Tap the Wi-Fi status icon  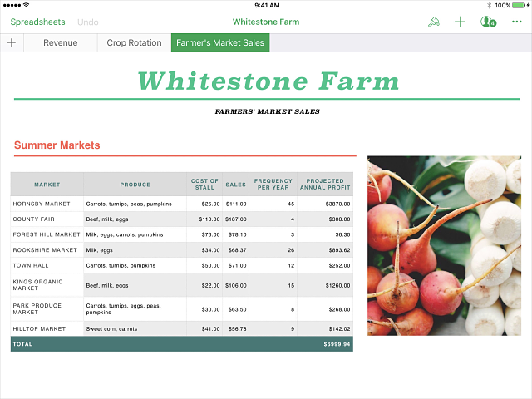(x=26, y=5)
